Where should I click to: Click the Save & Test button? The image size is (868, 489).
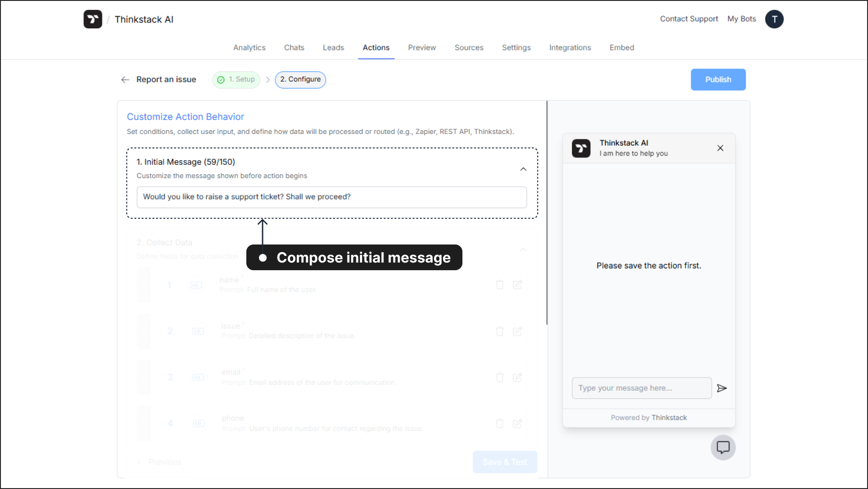pyautogui.click(x=504, y=462)
